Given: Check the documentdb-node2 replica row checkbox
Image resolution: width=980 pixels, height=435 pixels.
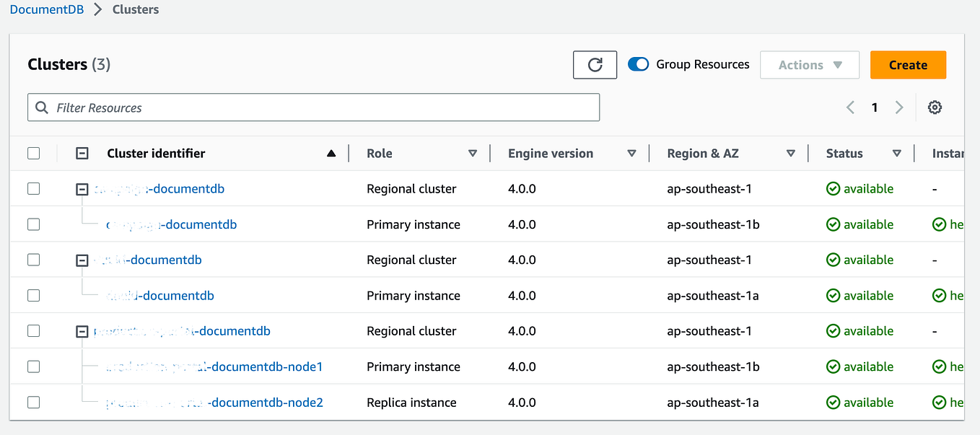Looking at the screenshot, I should pyautogui.click(x=33, y=402).
